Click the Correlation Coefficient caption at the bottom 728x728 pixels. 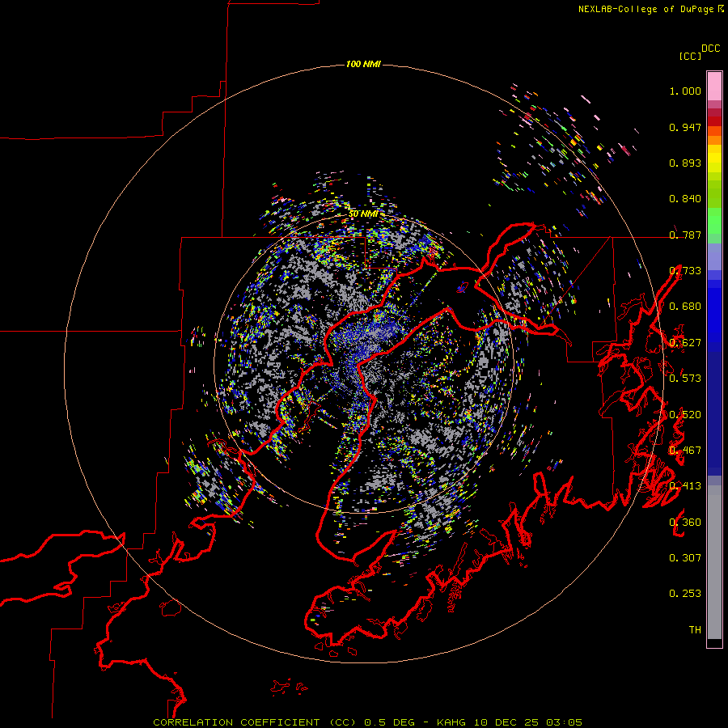(x=367, y=722)
